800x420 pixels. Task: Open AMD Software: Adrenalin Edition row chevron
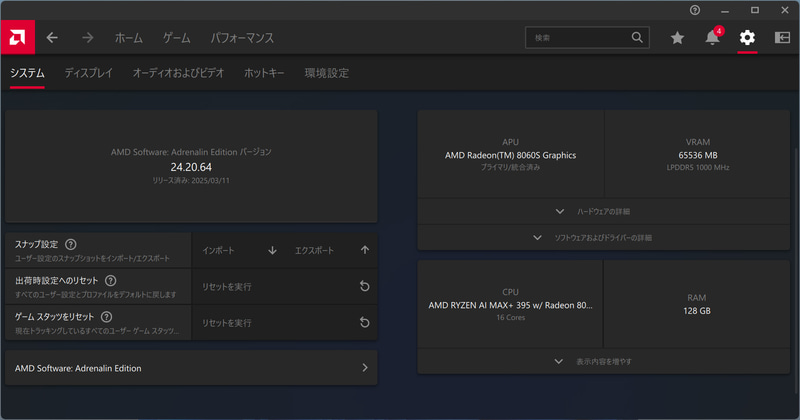365,367
